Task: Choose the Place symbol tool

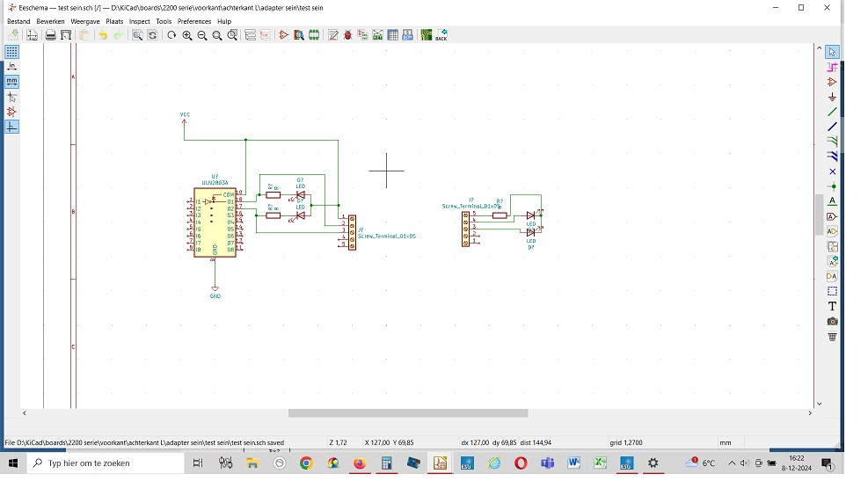Action: [832, 82]
